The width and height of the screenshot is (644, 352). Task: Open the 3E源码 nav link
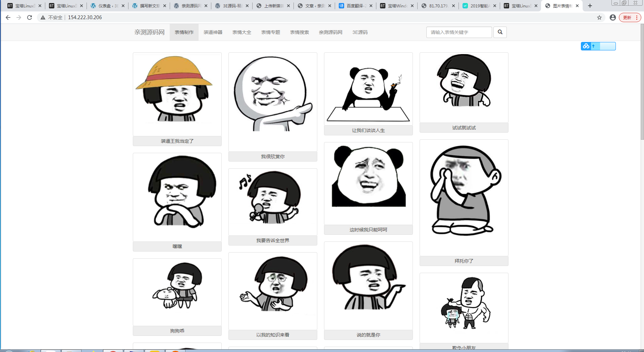[x=360, y=32]
